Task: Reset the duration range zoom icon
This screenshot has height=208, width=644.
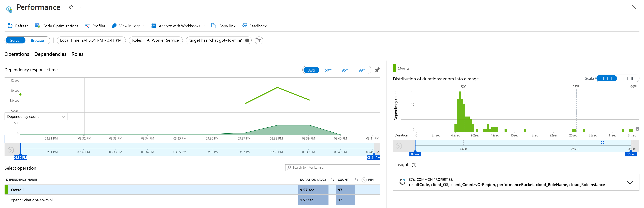Action: coord(399,146)
